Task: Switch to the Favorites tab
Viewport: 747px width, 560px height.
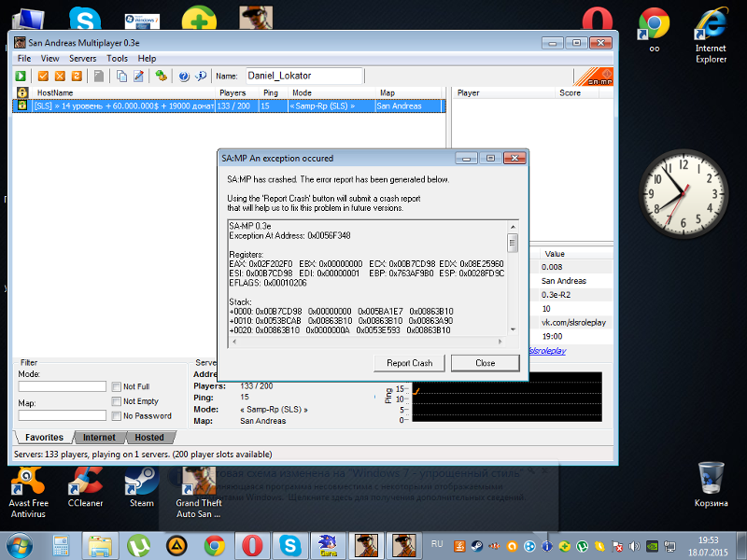Action: (x=44, y=437)
